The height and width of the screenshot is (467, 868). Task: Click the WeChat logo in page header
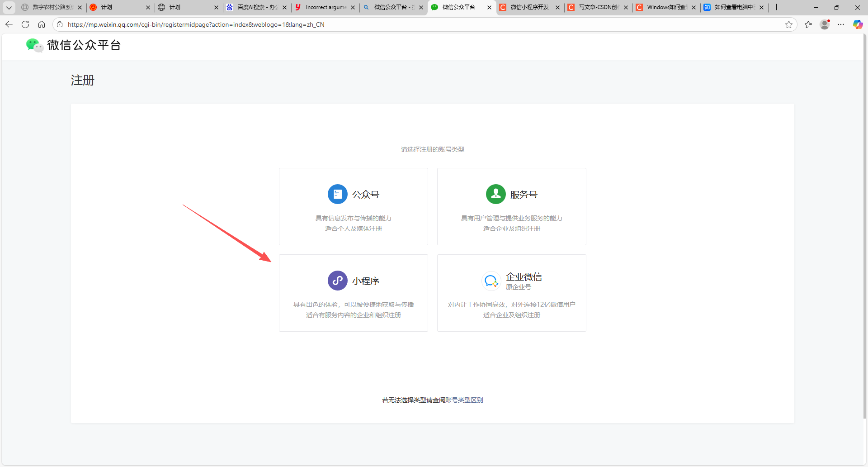pyautogui.click(x=34, y=45)
